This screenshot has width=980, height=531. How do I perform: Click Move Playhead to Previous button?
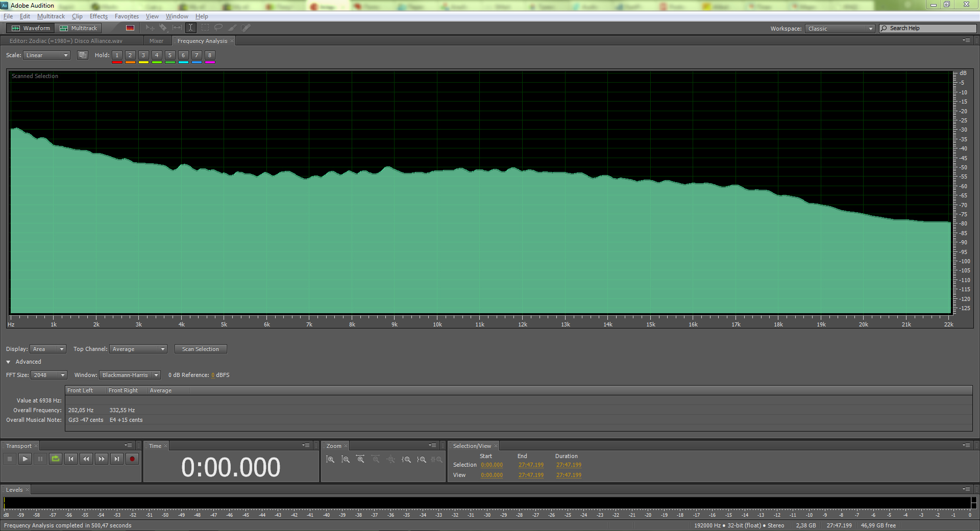point(71,459)
